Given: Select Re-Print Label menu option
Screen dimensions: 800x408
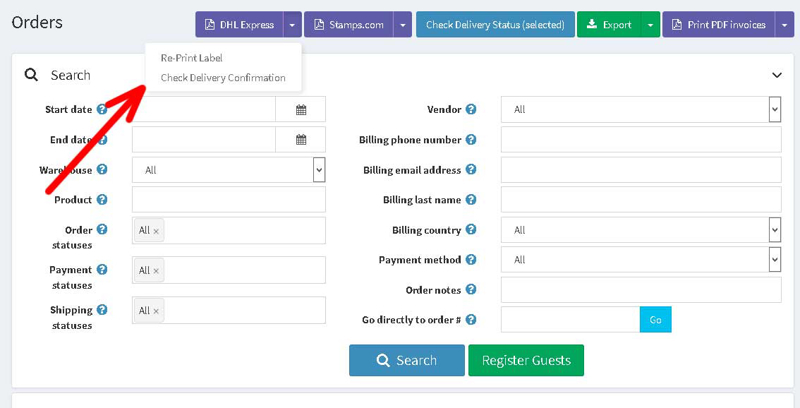Looking at the screenshot, I should [191, 58].
